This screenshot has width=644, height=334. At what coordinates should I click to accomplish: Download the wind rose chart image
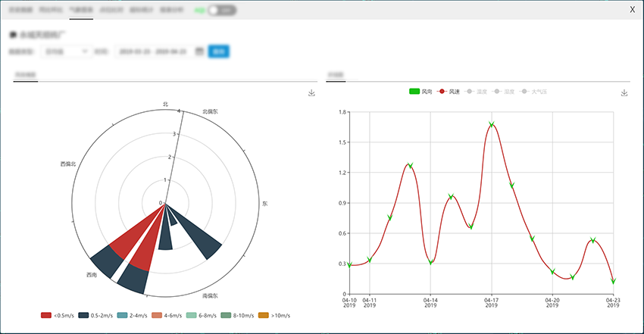[311, 93]
